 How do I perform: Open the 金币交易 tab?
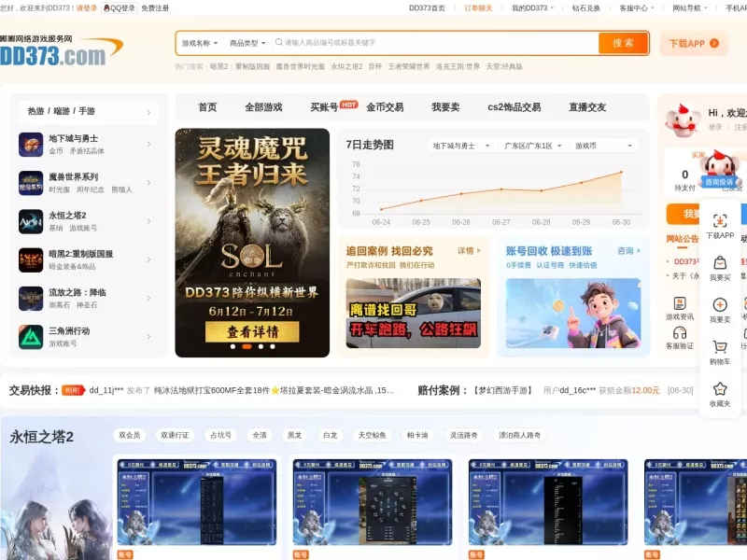[x=385, y=107]
